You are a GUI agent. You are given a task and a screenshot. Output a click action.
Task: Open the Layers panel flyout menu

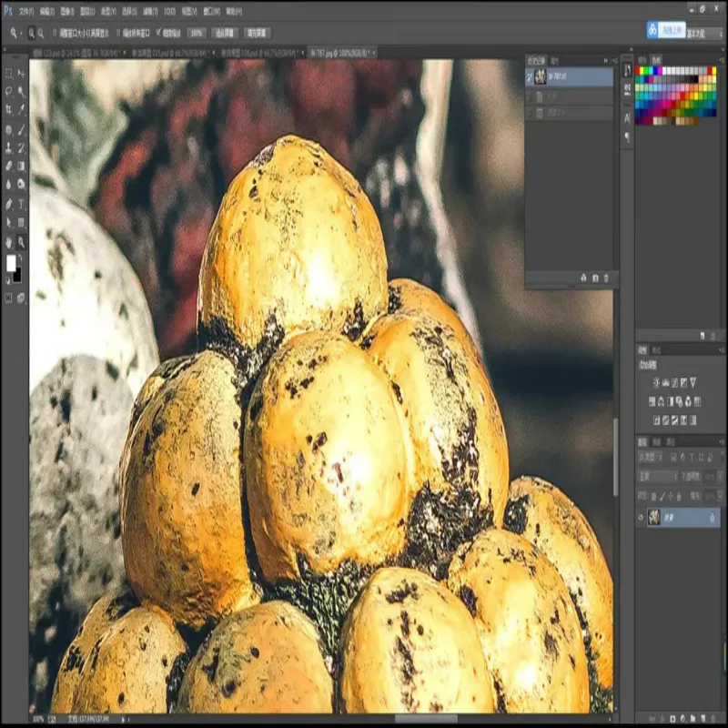coord(722,441)
